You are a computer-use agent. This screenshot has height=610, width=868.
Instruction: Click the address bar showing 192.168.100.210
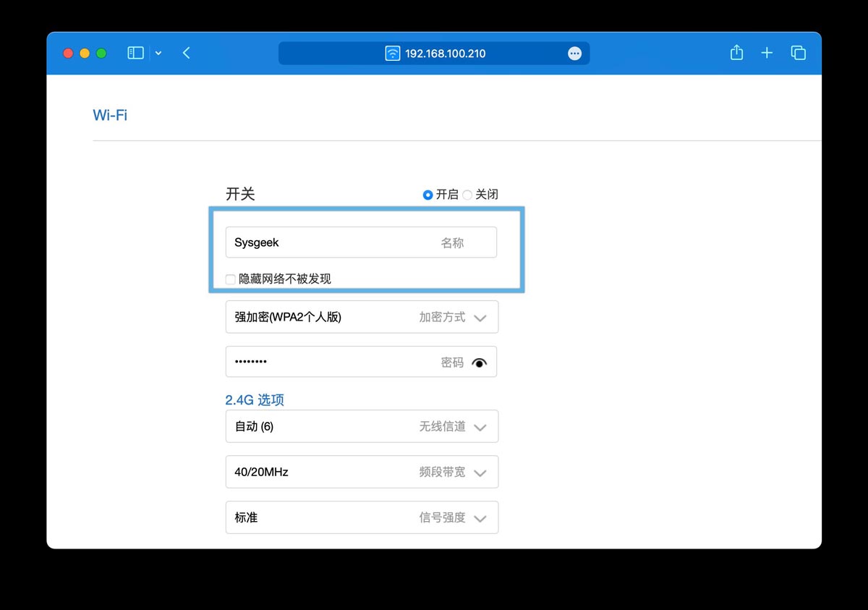click(x=443, y=53)
